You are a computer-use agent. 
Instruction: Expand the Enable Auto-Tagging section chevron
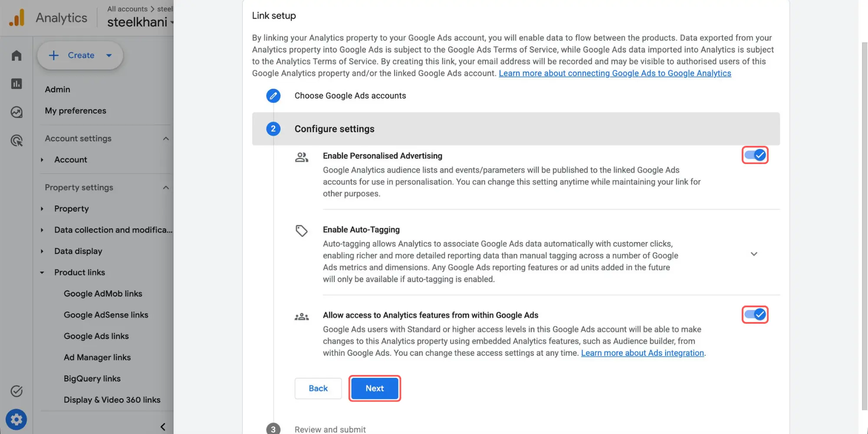(754, 254)
